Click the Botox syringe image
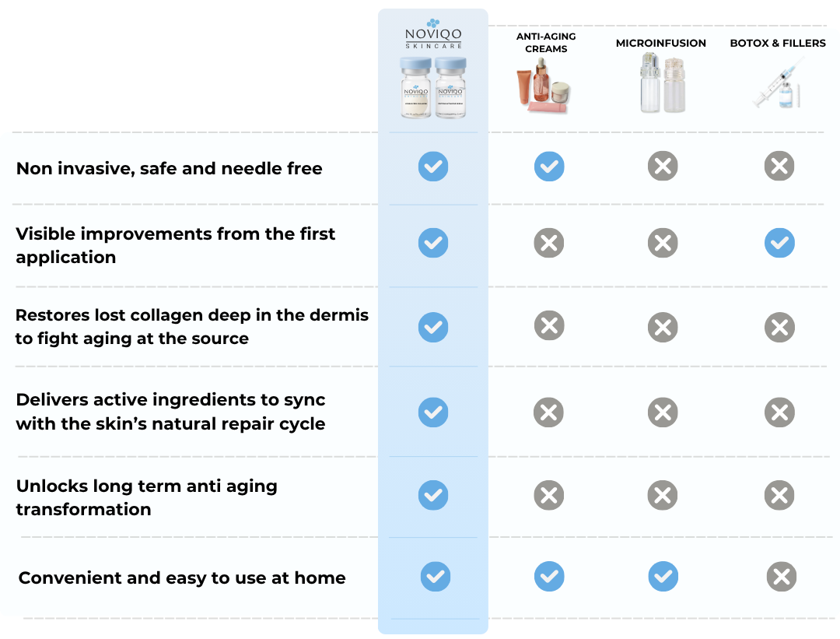840x639 pixels. pyautogui.click(x=778, y=84)
